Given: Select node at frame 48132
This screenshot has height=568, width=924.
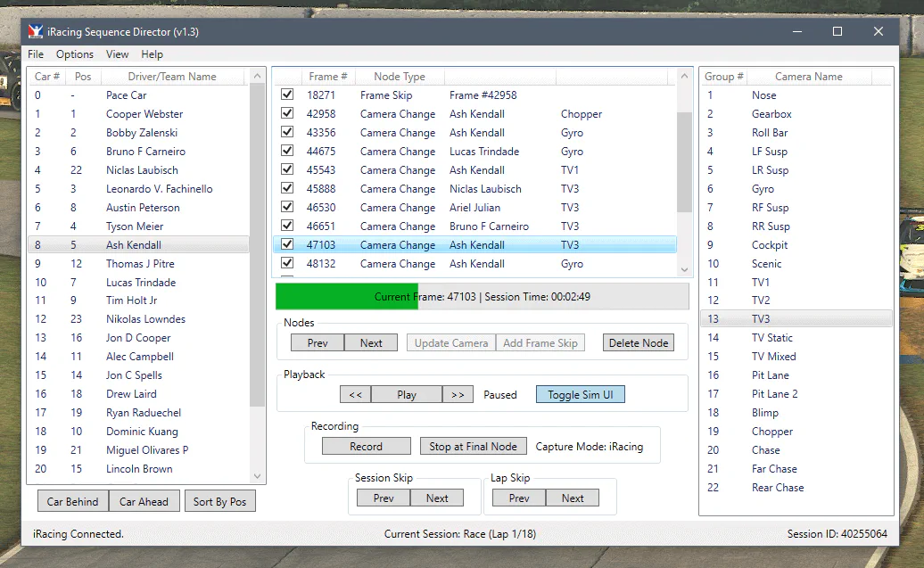Looking at the screenshot, I should click(475, 263).
